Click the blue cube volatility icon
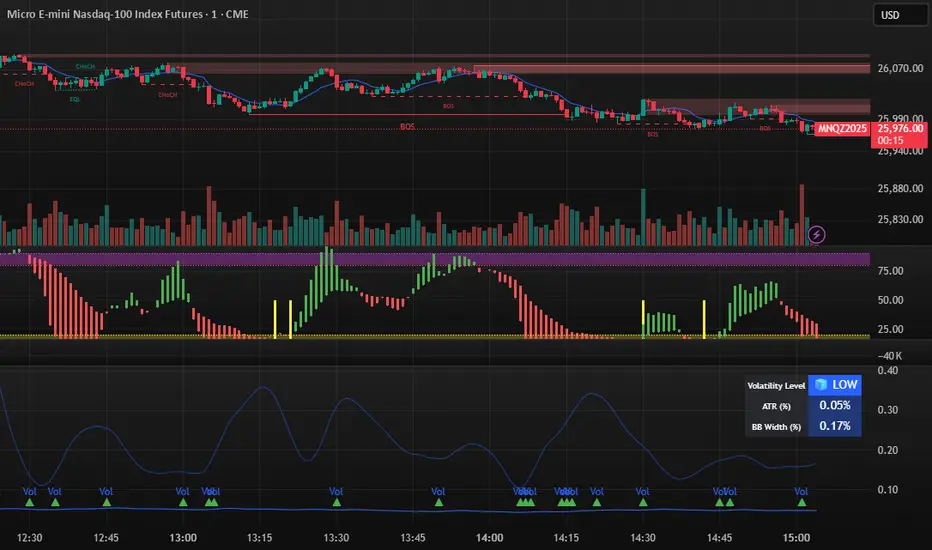 click(819, 385)
